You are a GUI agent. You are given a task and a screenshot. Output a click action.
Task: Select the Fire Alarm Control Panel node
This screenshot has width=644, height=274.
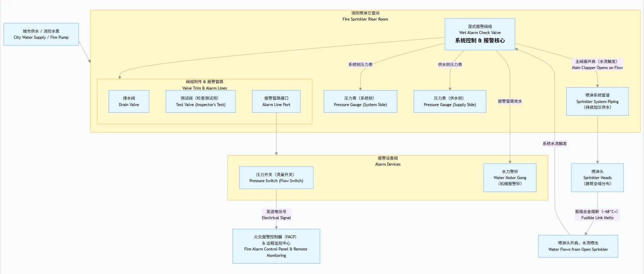pos(276,246)
